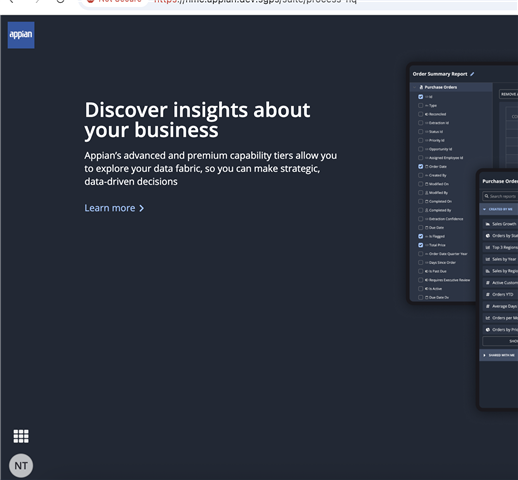
Task: Uncheck the Order Date field checkbox
Action: (x=420, y=166)
